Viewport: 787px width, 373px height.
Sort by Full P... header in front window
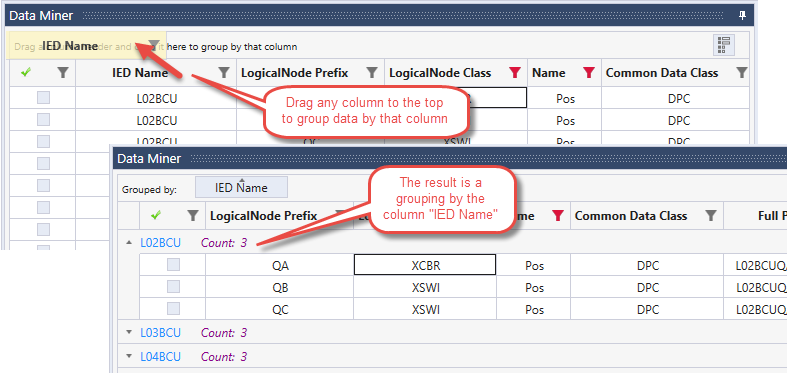[771, 216]
